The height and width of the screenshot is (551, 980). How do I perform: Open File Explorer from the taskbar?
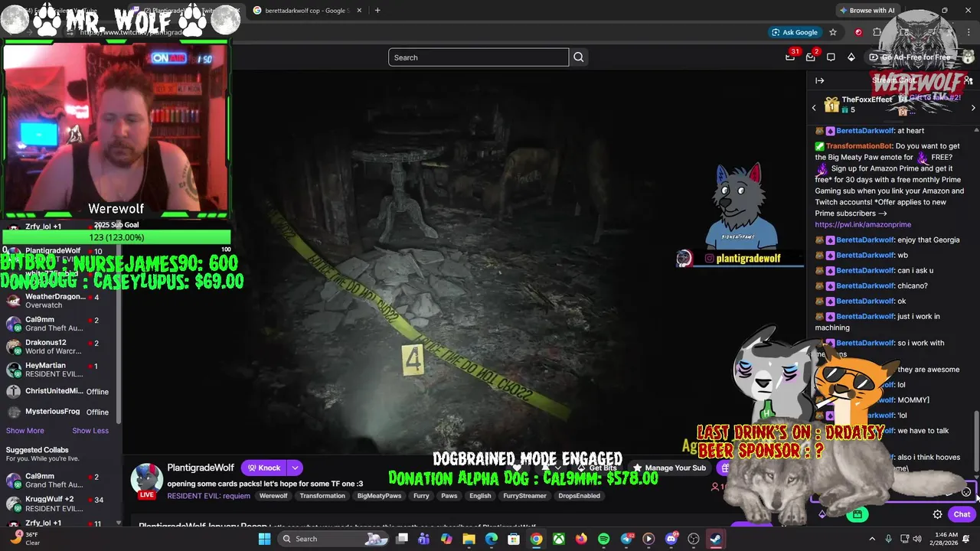469,539
